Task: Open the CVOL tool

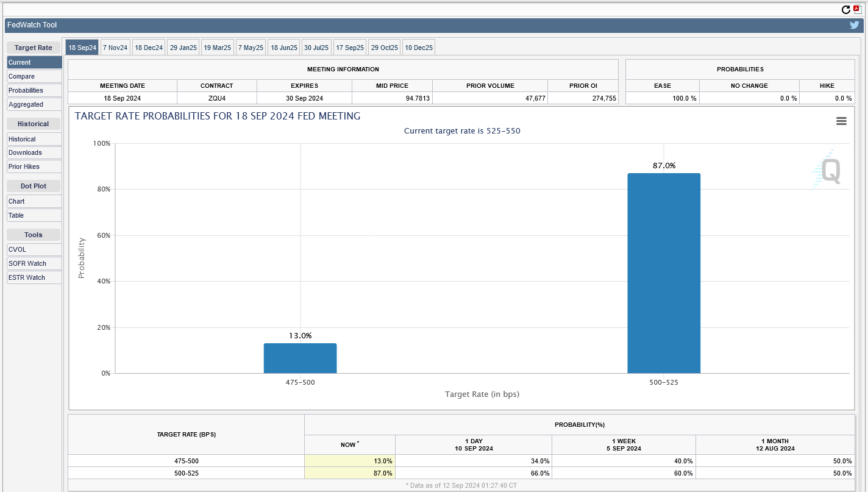Action: click(x=34, y=249)
